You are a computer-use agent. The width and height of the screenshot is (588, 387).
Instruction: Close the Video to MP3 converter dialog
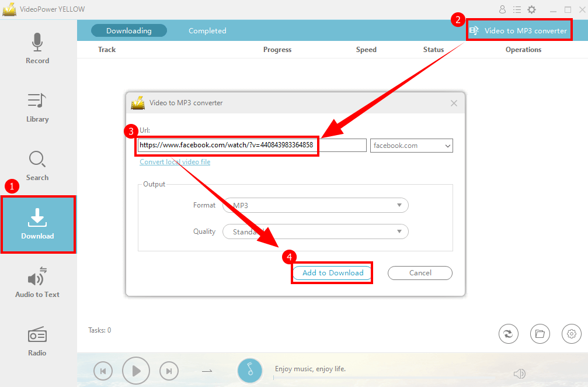tap(454, 103)
